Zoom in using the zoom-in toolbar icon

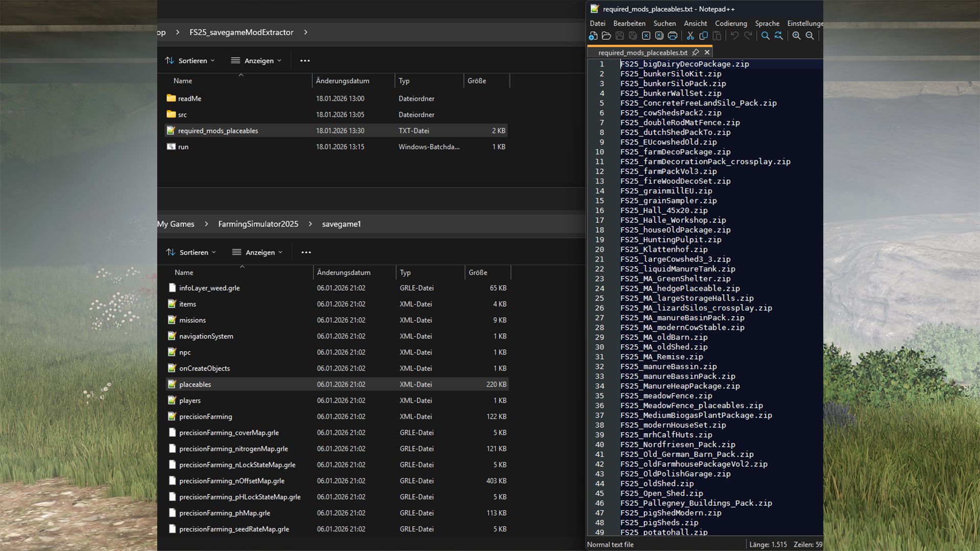coord(797,36)
